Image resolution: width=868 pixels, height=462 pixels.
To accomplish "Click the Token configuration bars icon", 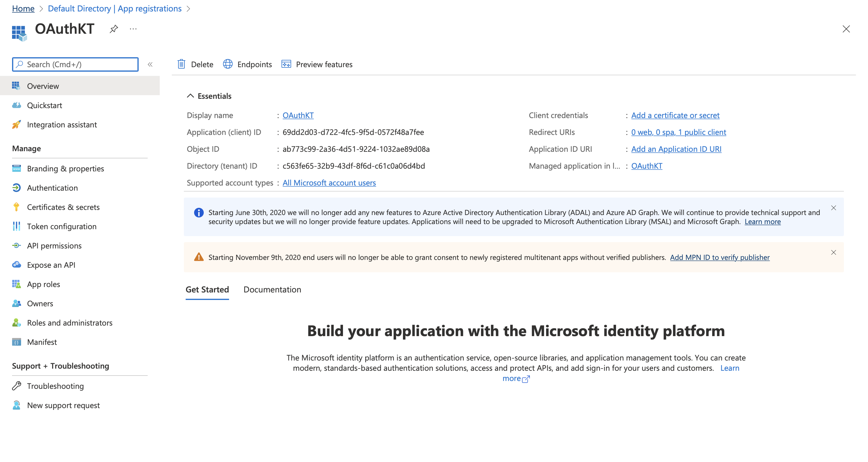I will [16, 226].
